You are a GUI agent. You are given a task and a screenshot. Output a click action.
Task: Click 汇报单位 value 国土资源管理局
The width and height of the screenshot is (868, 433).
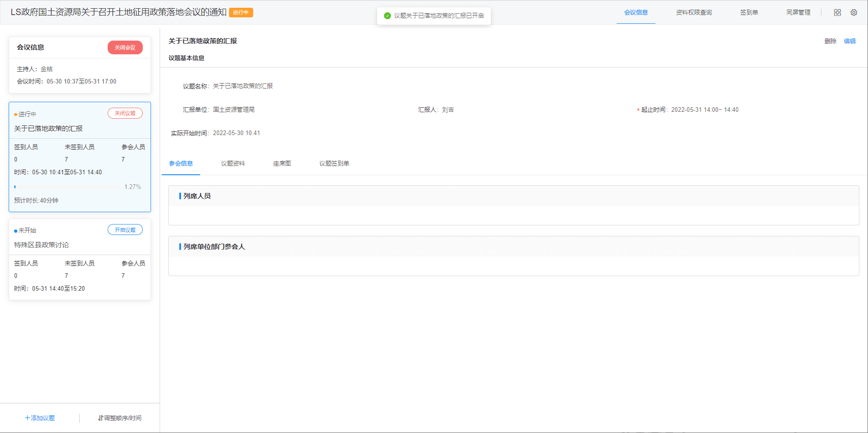coord(234,110)
